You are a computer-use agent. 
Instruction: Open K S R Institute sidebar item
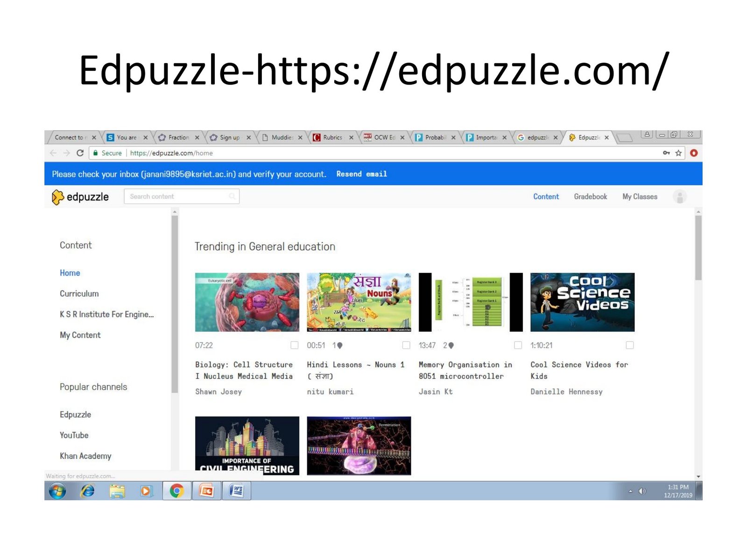click(106, 315)
